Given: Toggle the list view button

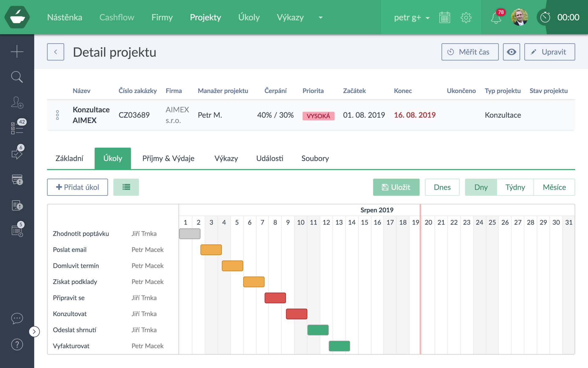Looking at the screenshot, I should [x=126, y=187].
